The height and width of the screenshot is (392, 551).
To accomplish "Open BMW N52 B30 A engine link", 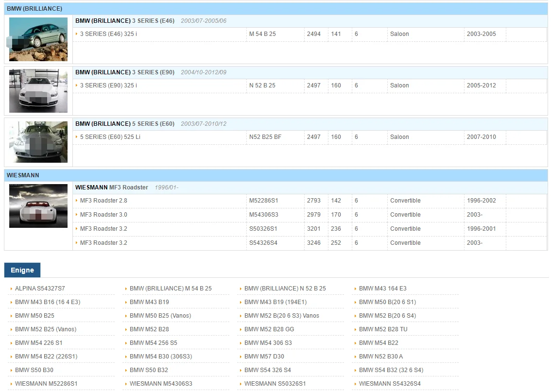I will 381,357.
